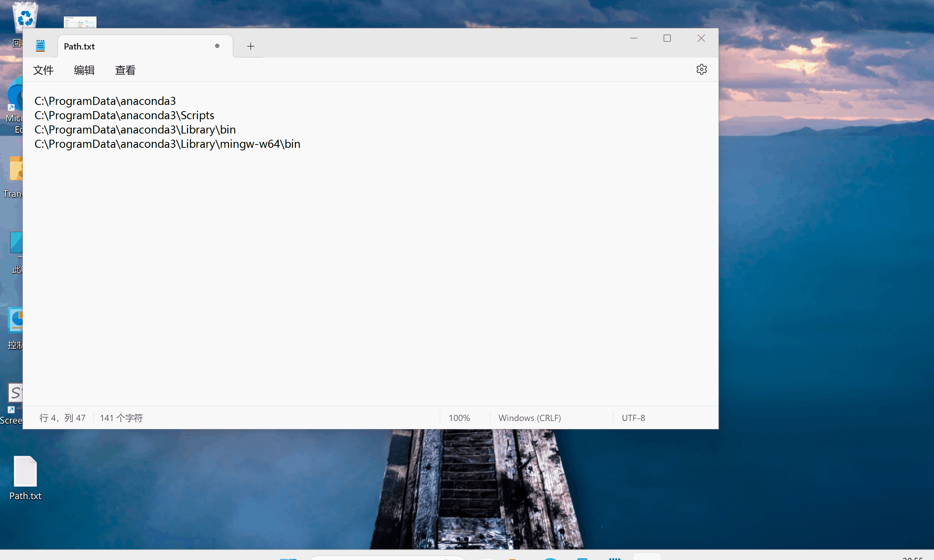
Task: Click the Notepad app icon in the title bar
Action: point(40,46)
